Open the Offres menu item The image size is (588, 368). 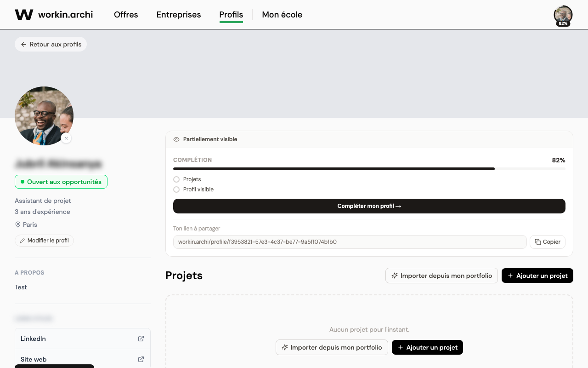click(x=126, y=15)
